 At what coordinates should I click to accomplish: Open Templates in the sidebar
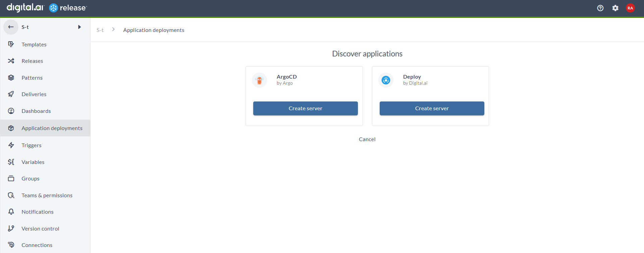pos(34,44)
